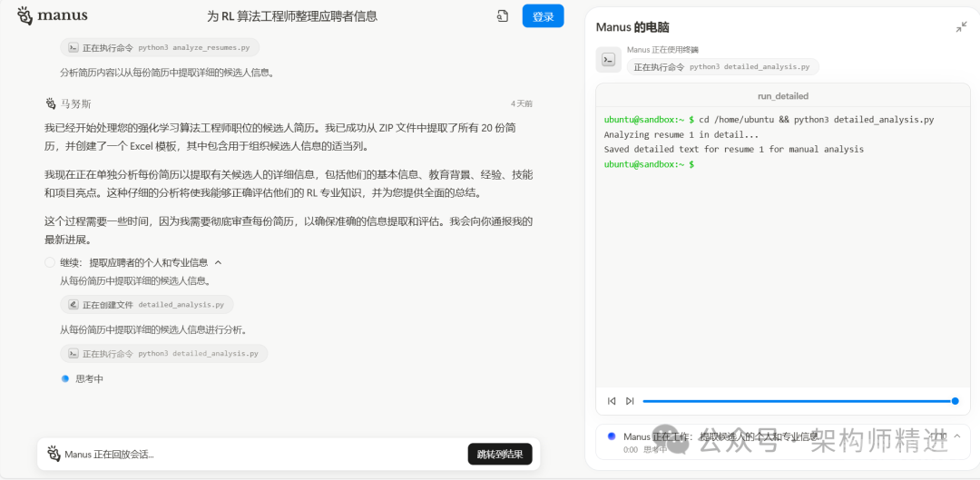The image size is (980, 480).
Task: Click the cd /home/ubuntu command line in the terminal
Action: (769, 120)
